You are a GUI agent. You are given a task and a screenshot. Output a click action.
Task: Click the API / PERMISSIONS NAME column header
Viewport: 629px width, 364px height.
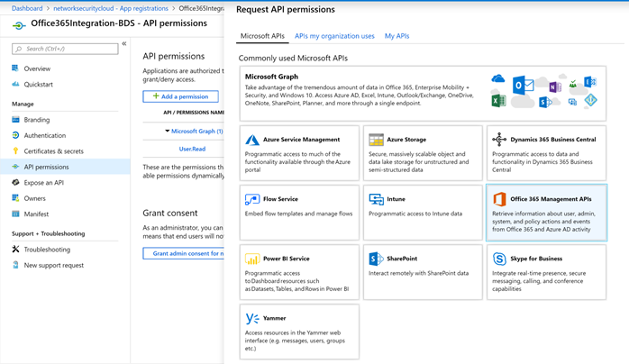coord(194,113)
